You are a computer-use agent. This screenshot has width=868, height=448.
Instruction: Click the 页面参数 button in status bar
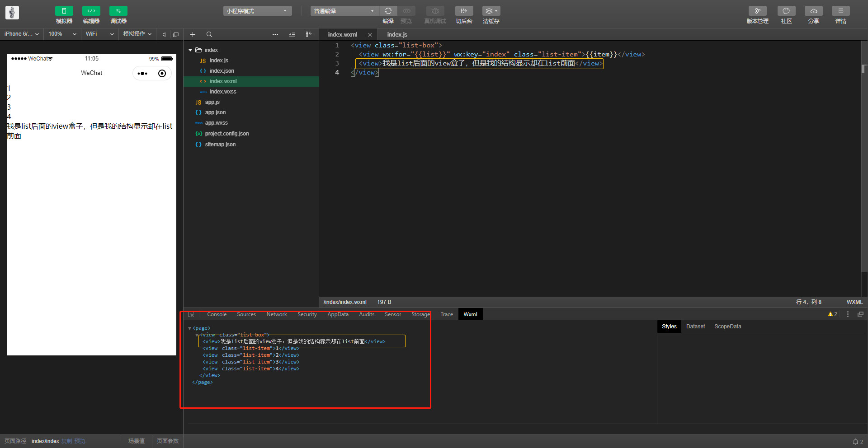click(168, 441)
